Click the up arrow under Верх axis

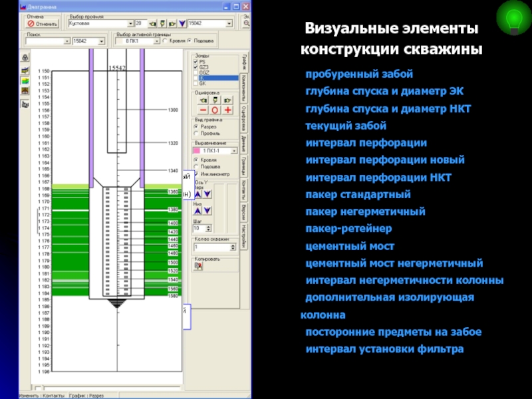click(x=198, y=194)
